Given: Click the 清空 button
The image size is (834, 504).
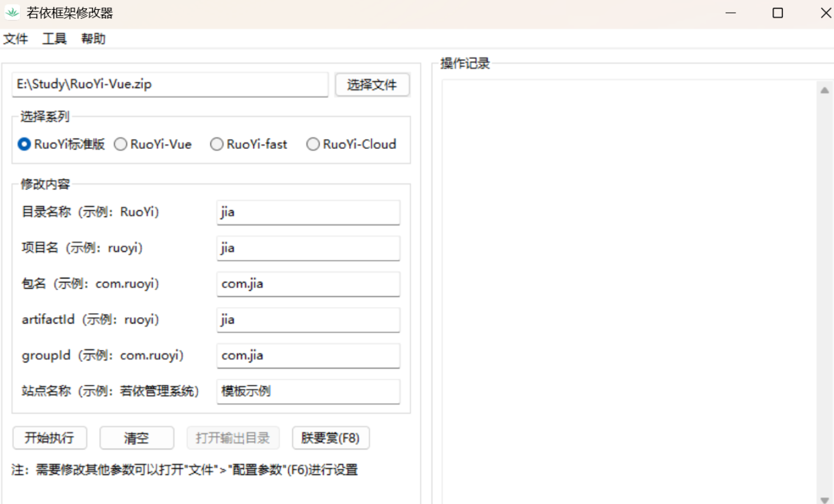Looking at the screenshot, I should pyautogui.click(x=137, y=438).
